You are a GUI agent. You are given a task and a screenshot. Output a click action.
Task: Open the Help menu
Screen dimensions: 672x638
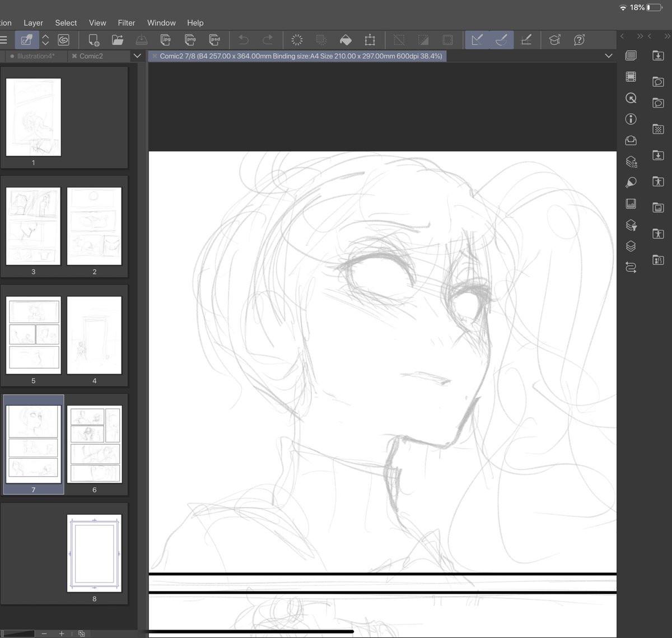click(195, 23)
